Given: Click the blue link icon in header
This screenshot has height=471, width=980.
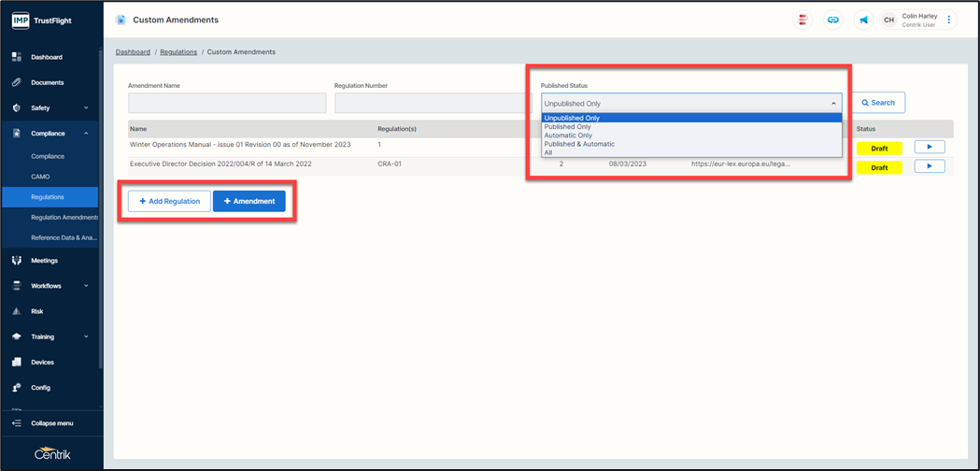Looking at the screenshot, I should point(832,20).
